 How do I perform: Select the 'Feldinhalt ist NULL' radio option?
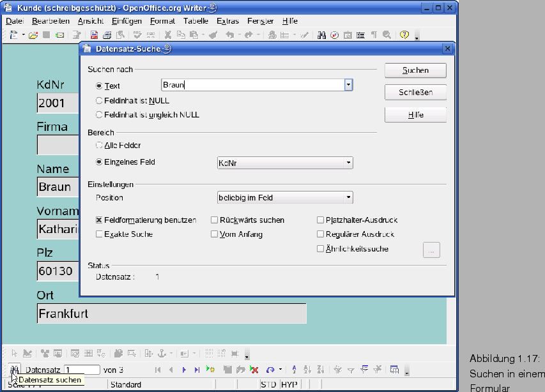click(x=98, y=100)
